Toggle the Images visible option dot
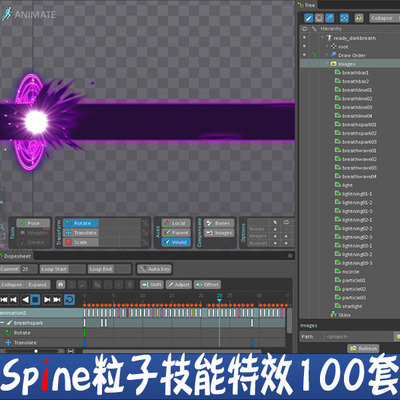 [286, 236]
